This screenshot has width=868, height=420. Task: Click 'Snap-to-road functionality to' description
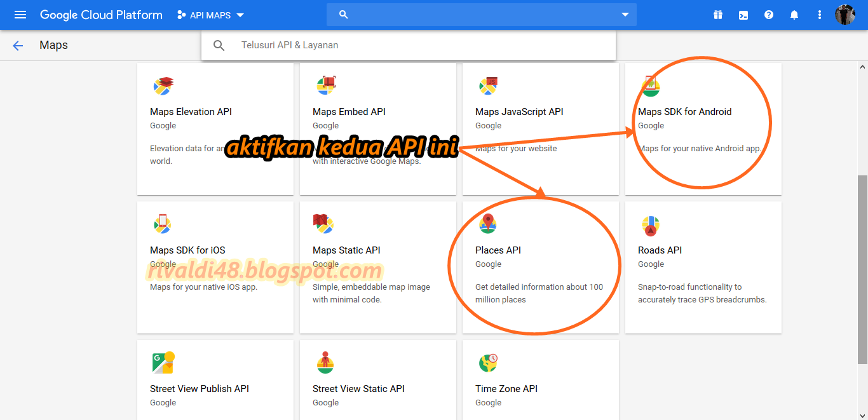(x=690, y=287)
